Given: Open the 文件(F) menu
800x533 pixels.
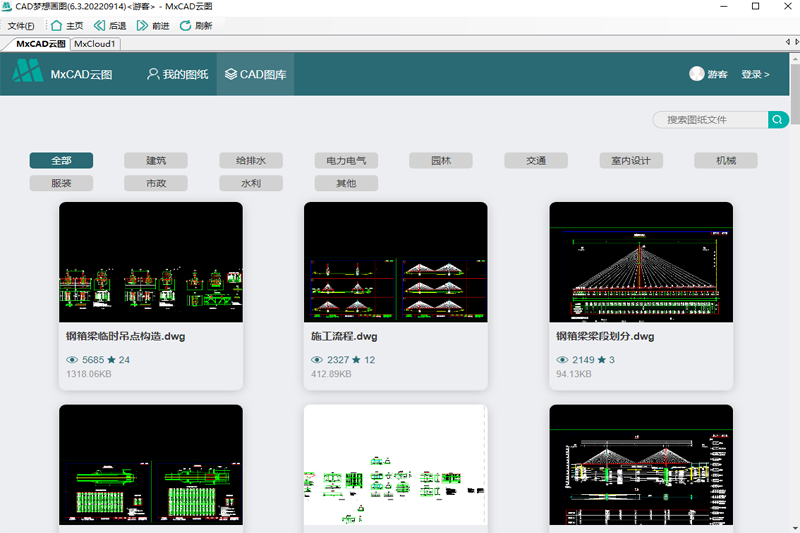Looking at the screenshot, I should click(20, 26).
